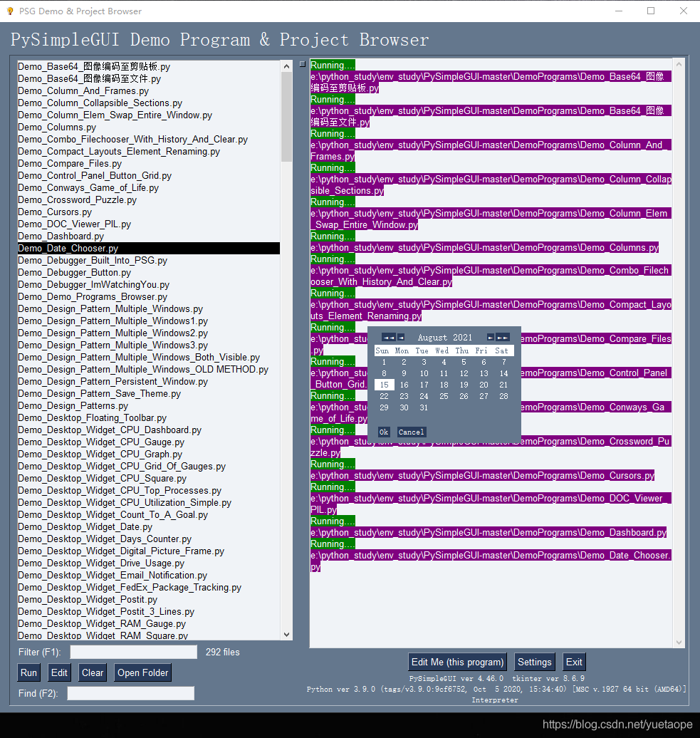Select Demo_Design_Pattern_Save_Theme.py
The height and width of the screenshot is (738, 700).
point(149,393)
